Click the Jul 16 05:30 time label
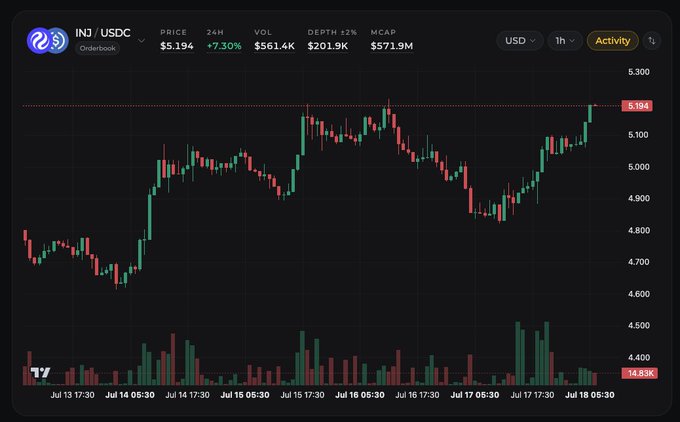 pos(360,395)
